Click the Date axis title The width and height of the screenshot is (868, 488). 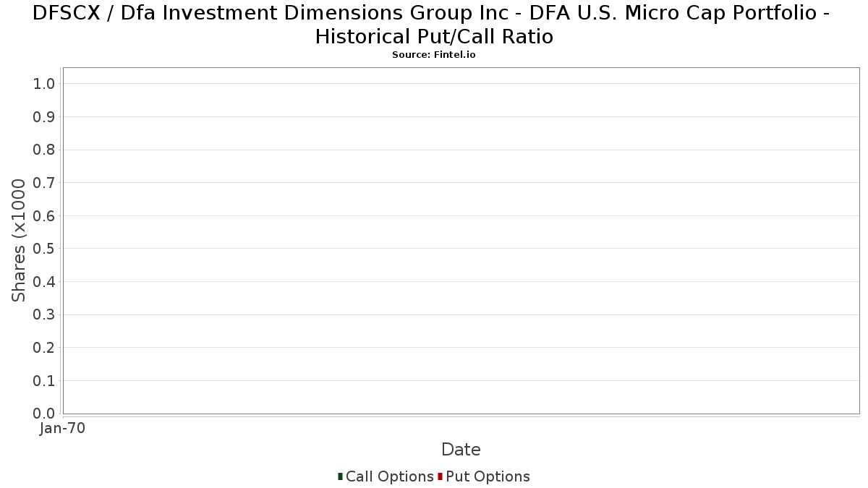point(461,450)
